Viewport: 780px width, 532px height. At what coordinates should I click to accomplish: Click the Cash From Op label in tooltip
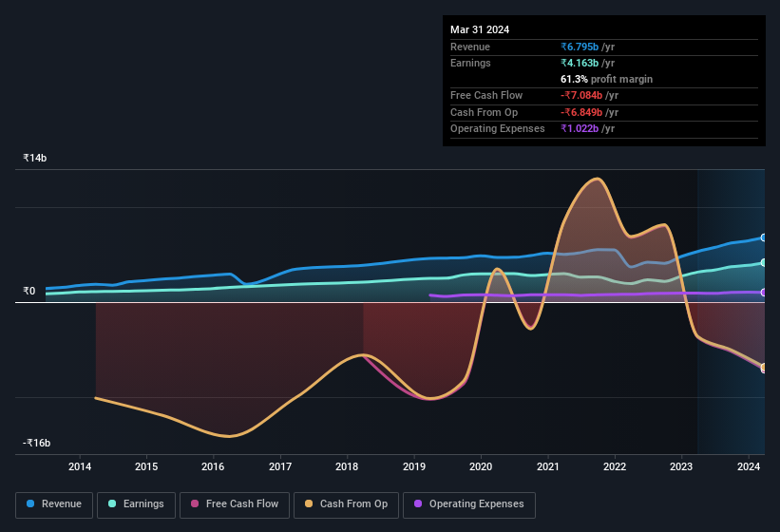point(484,112)
